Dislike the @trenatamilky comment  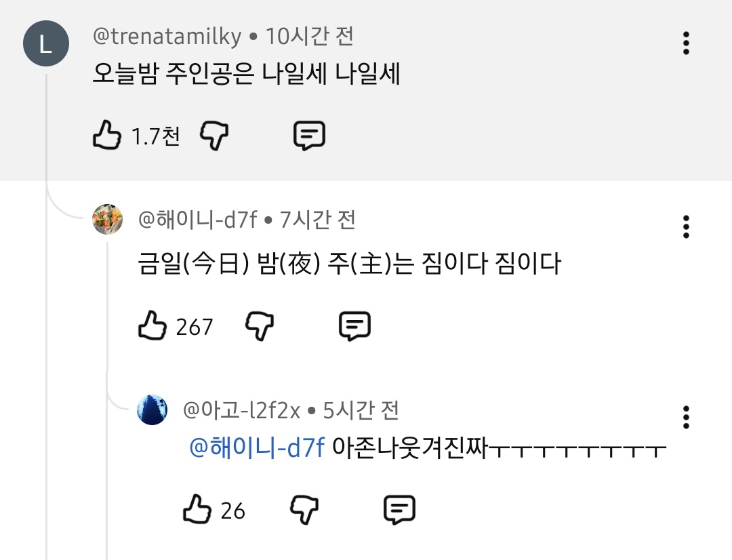[214, 136]
